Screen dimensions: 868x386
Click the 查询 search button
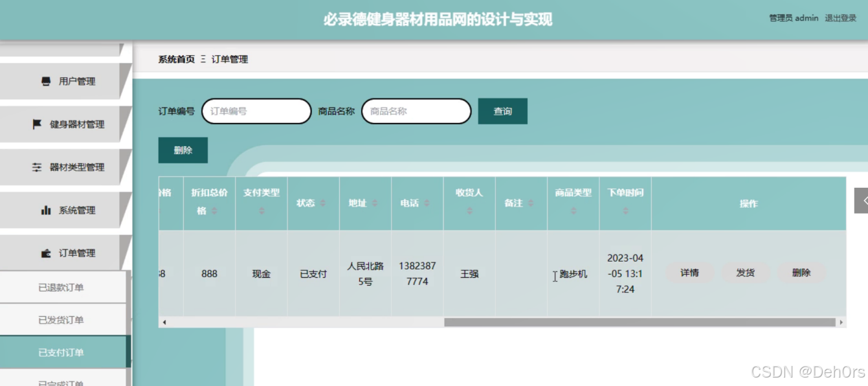coord(503,111)
